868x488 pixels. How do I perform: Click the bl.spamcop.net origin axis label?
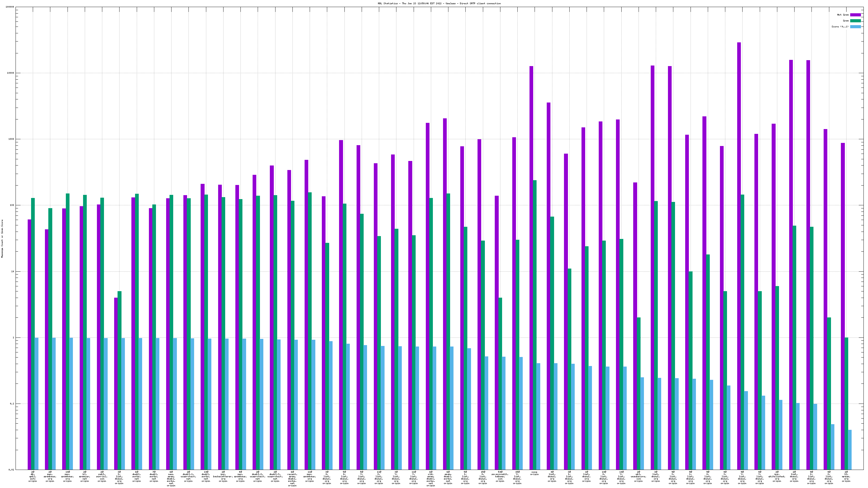coord(84,476)
